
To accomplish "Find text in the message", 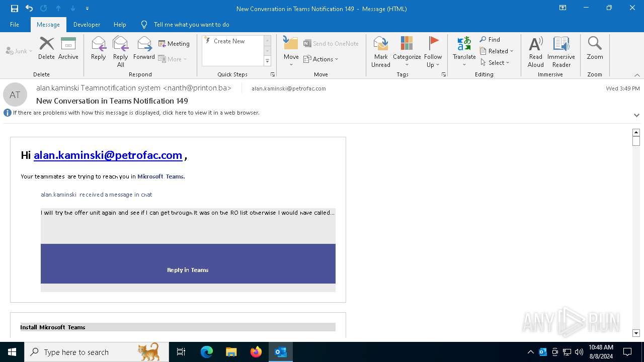I will (490, 39).
